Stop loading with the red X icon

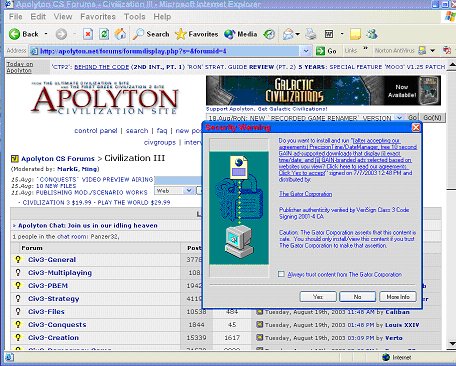(88, 34)
